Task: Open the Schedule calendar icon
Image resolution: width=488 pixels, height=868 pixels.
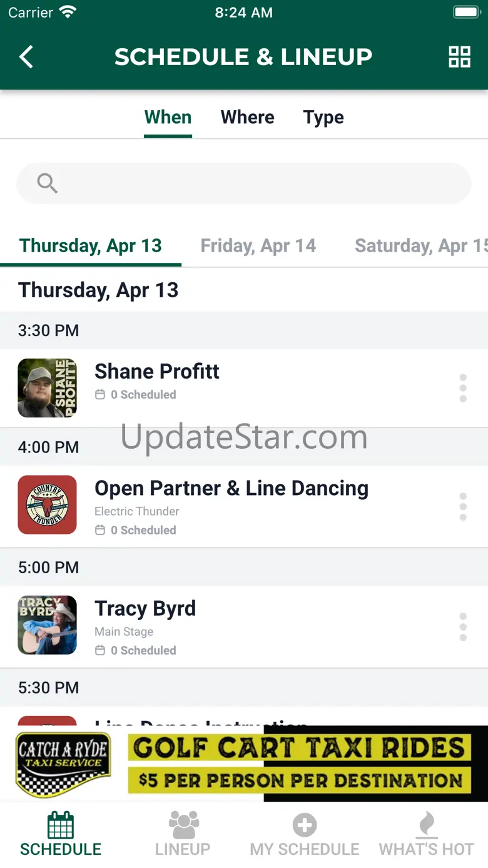Action: tap(61, 825)
